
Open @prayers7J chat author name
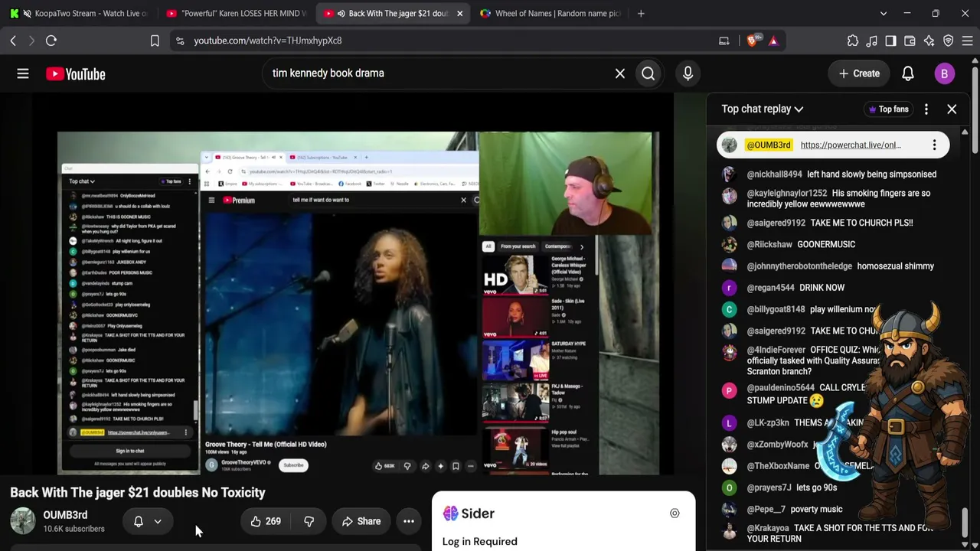coord(769,487)
